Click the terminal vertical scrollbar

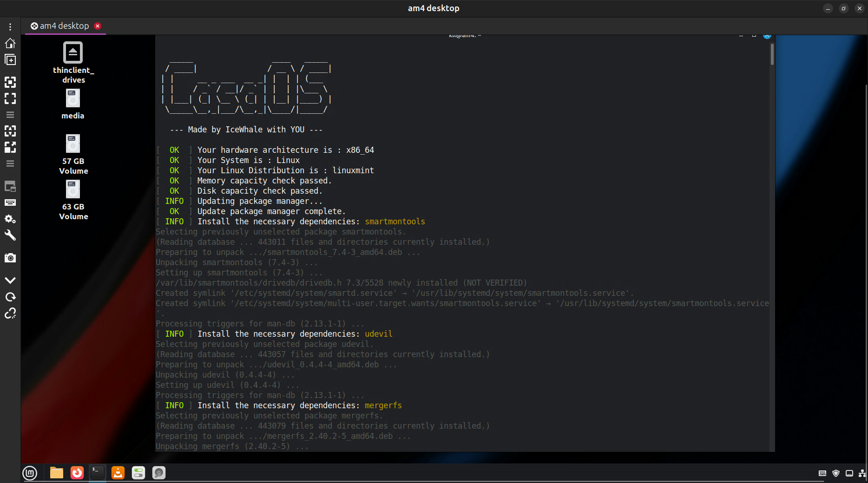[x=772, y=55]
